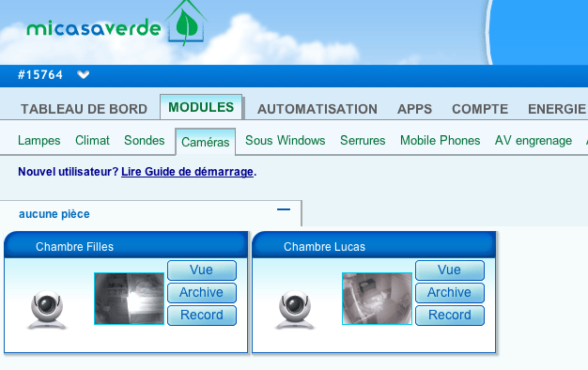Click Vue button for Chambre Filles

[202, 270]
